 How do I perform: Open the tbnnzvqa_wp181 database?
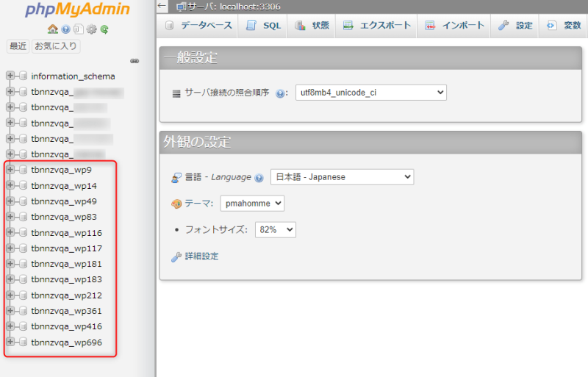(x=66, y=264)
